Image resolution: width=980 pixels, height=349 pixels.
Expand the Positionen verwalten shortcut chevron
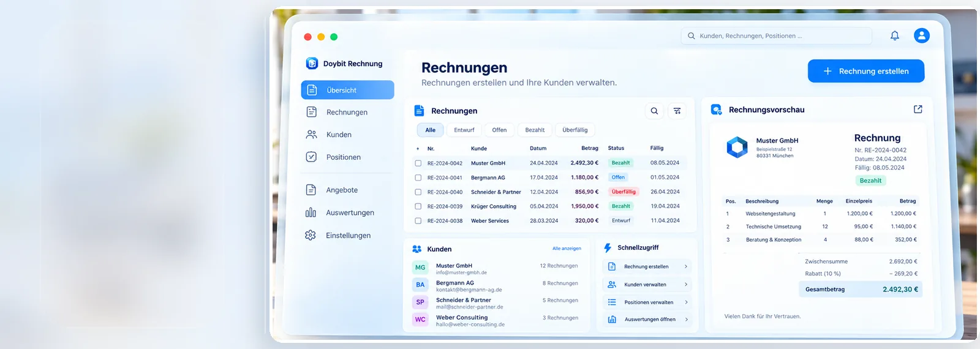(685, 302)
